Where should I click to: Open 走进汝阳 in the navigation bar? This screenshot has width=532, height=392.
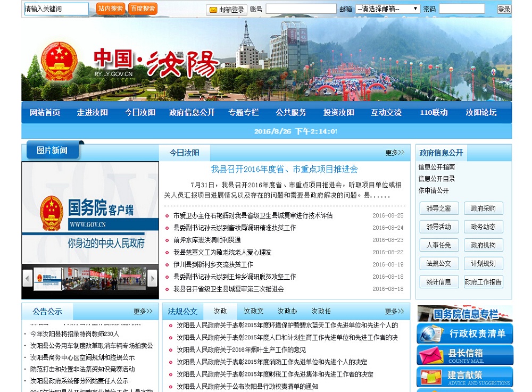(92, 113)
